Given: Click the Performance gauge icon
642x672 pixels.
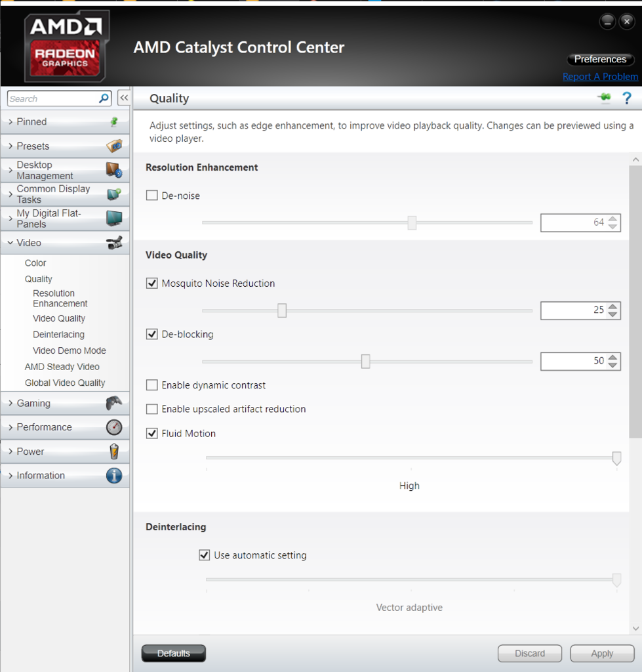Looking at the screenshot, I should point(114,427).
